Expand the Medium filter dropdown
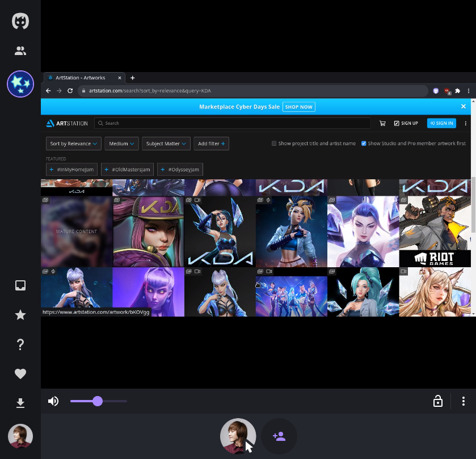Viewport: 476px width, 459px height. click(121, 144)
